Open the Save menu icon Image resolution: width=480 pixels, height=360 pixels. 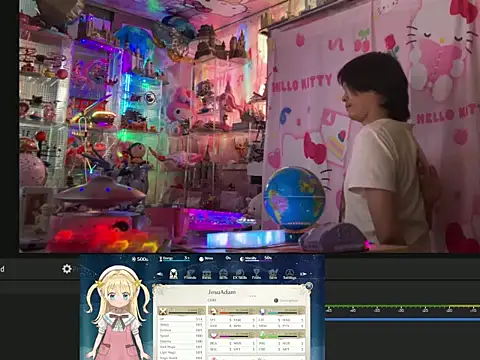coord(273,274)
